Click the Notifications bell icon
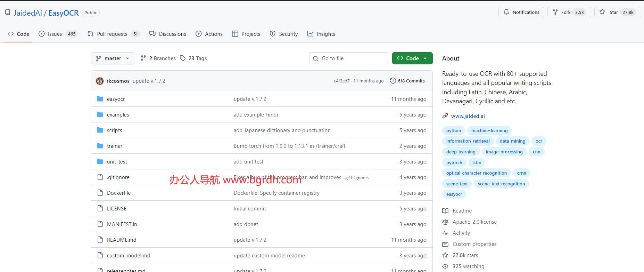644x272 pixels. point(506,12)
